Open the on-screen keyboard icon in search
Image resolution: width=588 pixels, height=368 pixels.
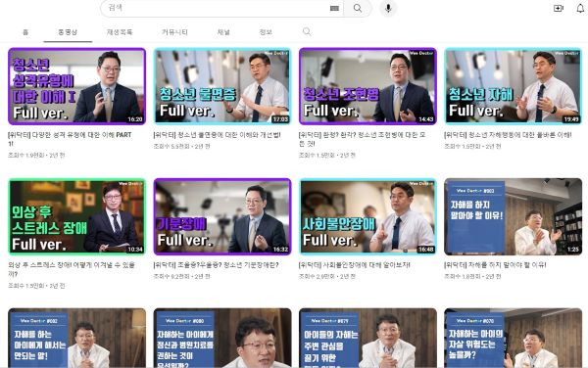tap(334, 8)
